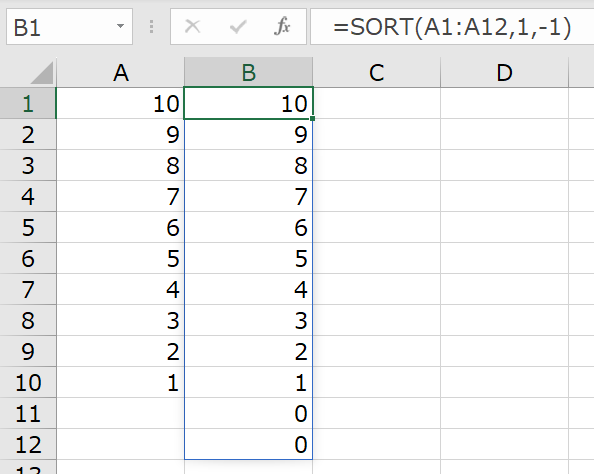Click cell A9 containing 2
Screen dimensions: 594x474
(x=120, y=351)
